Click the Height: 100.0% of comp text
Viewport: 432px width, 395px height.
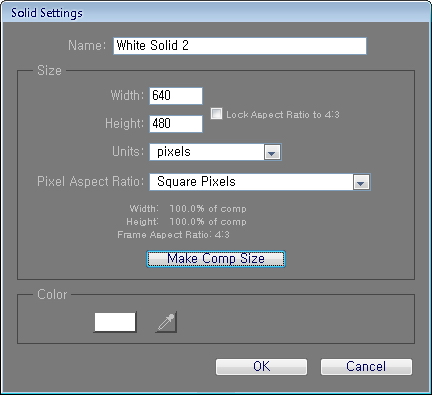[186, 222]
